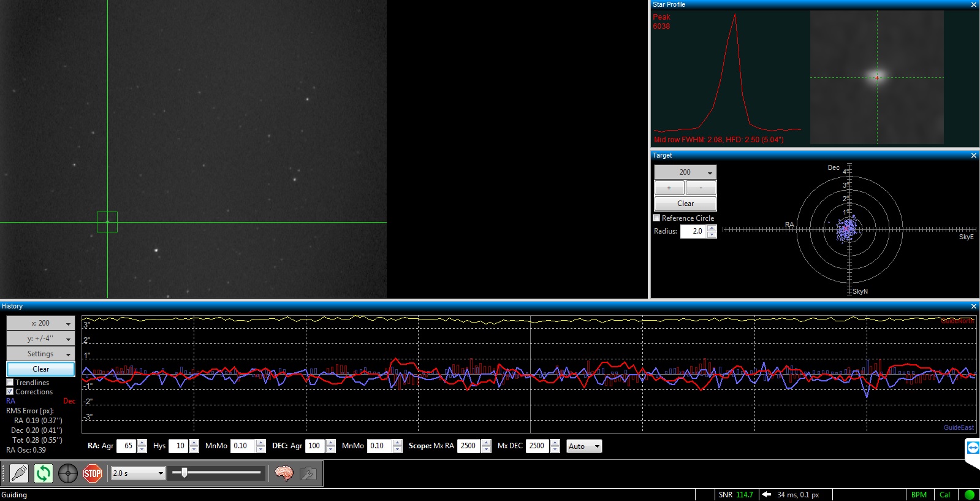
Task: Increase RA MnMo with up arrow
Action: point(260,443)
